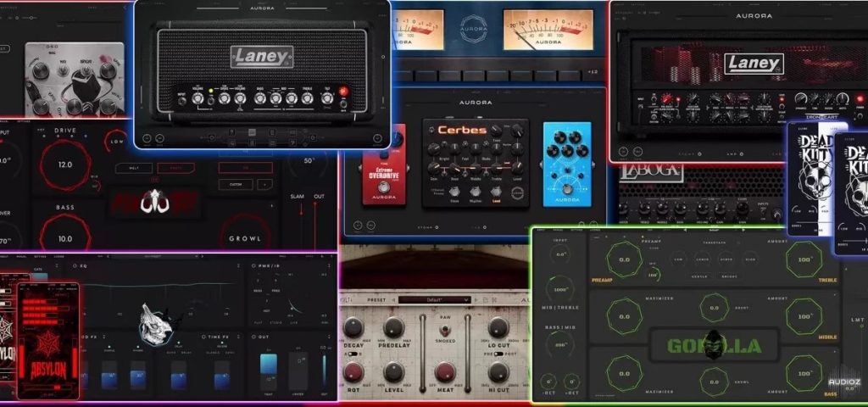Viewport: 868px width, 407px height.
Task: Click the DRIVE knob showing 12.0
Action: (x=64, y=164)
